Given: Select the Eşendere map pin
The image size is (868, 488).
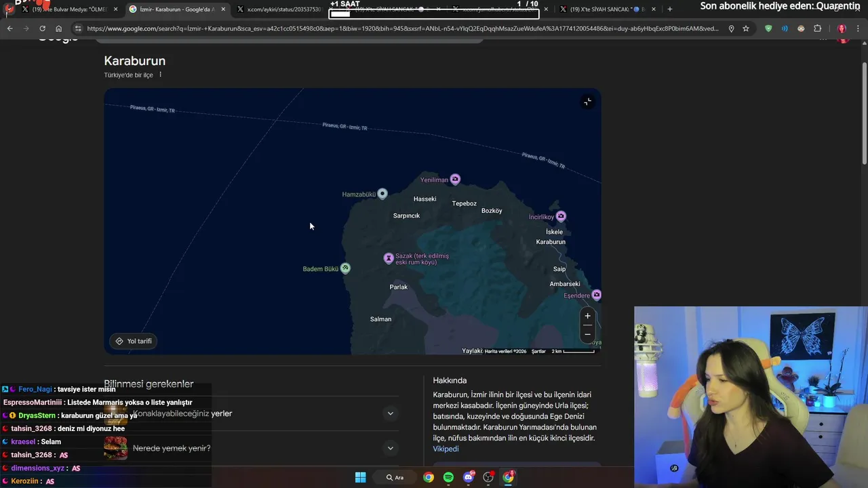Looking at the screenshot, I should click(596, 295).
